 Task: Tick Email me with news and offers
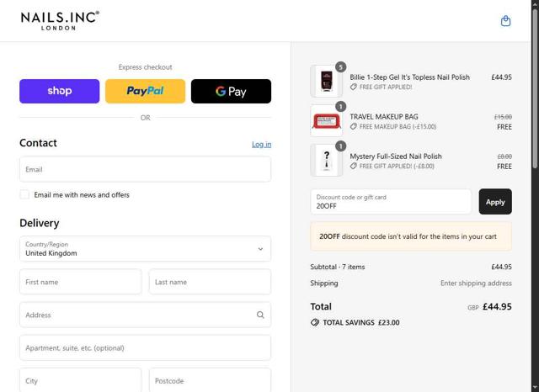(x=24, y=194)
